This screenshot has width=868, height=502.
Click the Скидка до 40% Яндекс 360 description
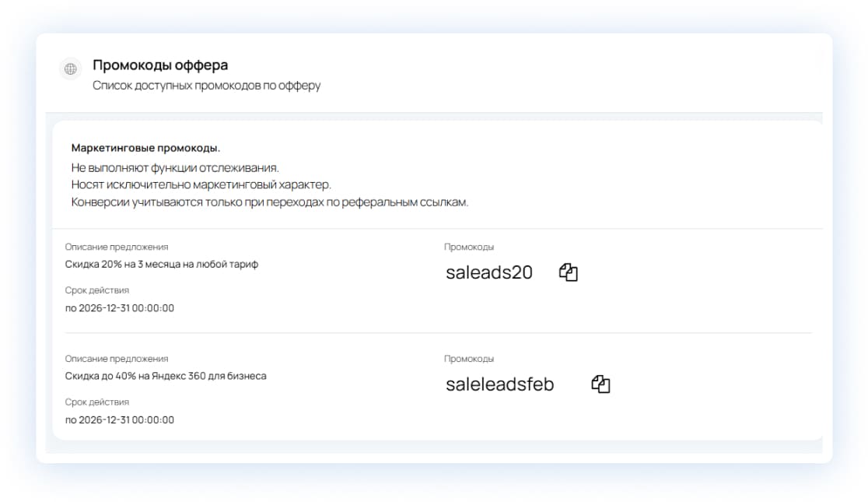[166, 376]
